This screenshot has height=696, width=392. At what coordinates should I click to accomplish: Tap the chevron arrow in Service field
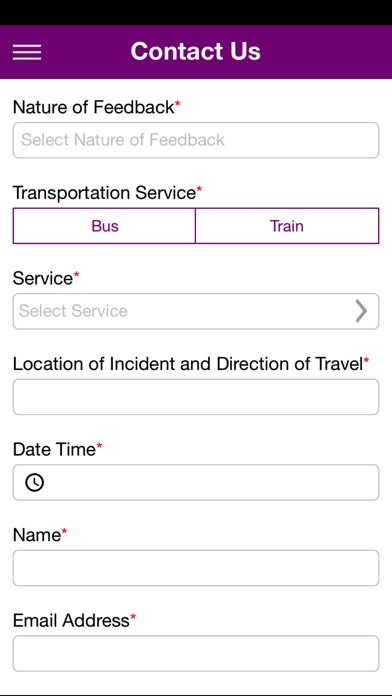[x=361, y=311]
